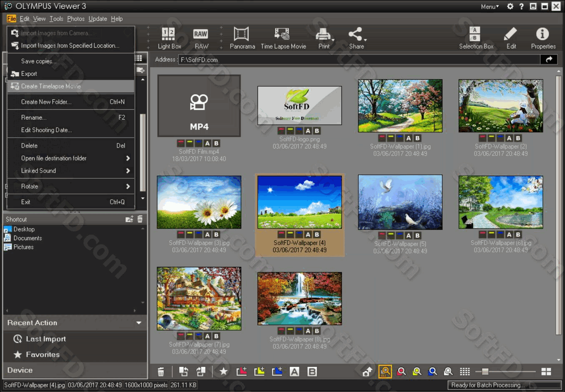Toggle A selection on SoftFD-Wallpaper (6).jpg
The width and height of the screenshot is (565, 392).
(x=509, y=235)
